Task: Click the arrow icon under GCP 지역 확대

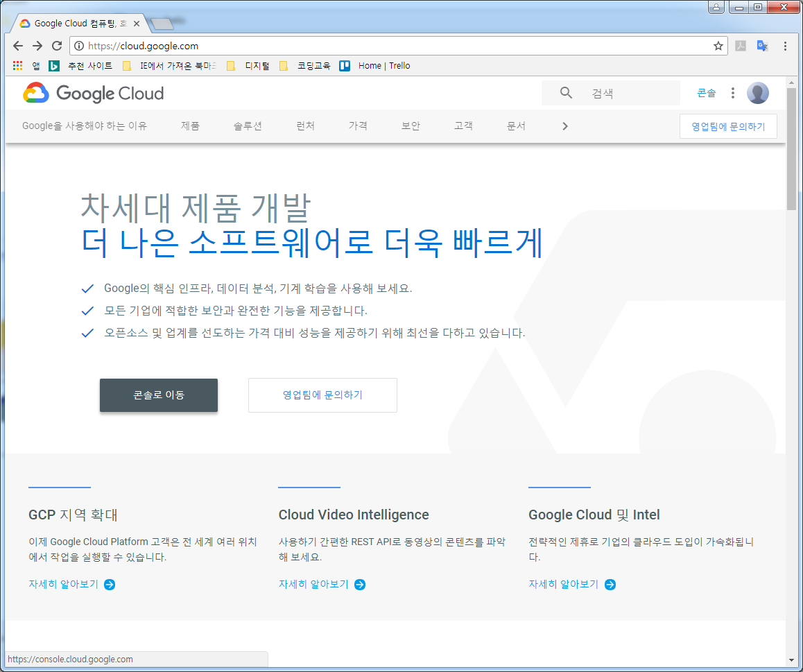Action: 110,585
